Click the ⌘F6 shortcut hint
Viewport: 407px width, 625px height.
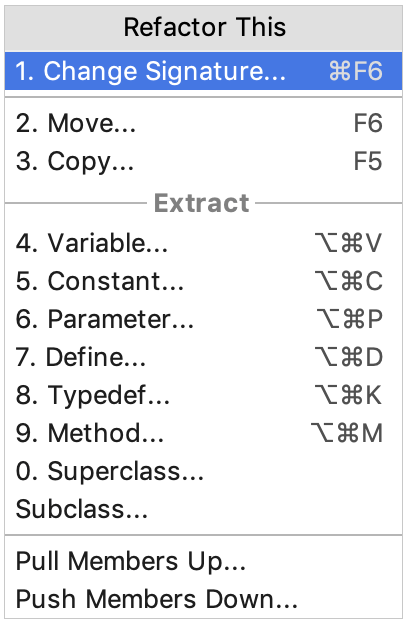point(356,71)
